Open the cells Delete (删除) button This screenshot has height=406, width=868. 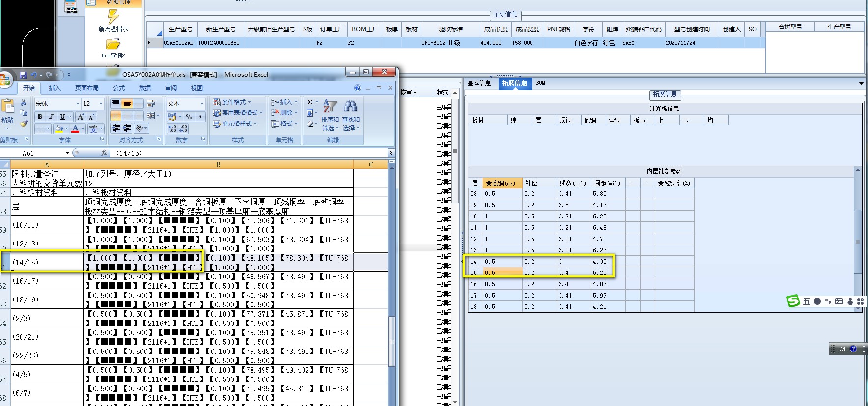(284, 113)
